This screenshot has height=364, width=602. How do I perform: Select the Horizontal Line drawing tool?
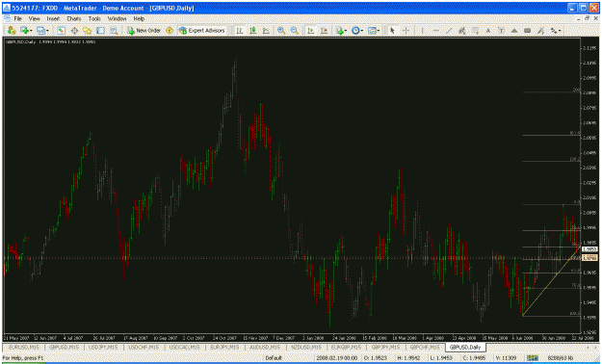(435, 31)
